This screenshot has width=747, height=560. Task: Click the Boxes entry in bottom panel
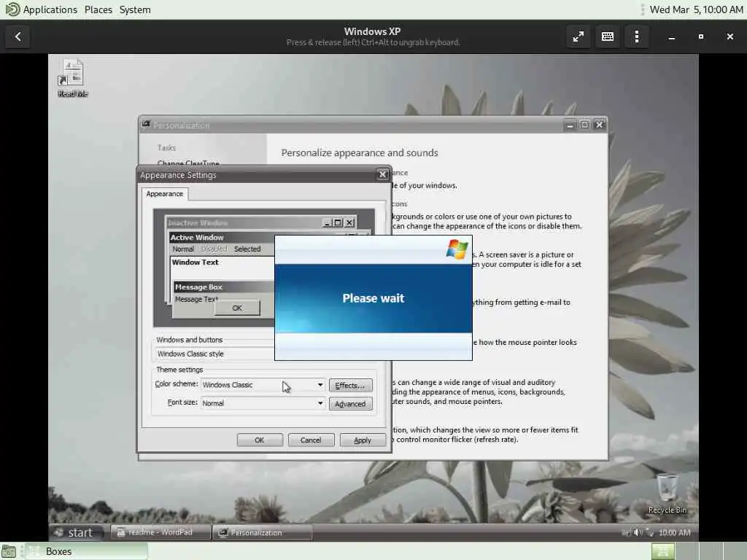tap(87, 551)
